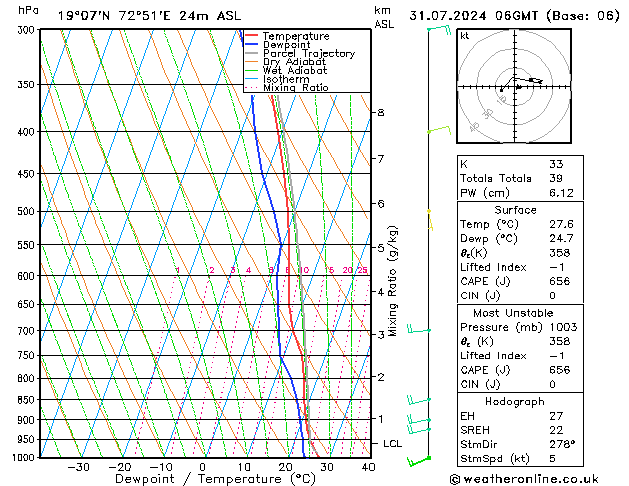Click the Hodograph section header in the table
This screenshot has height=486, width=629.
tap(516, 401)
